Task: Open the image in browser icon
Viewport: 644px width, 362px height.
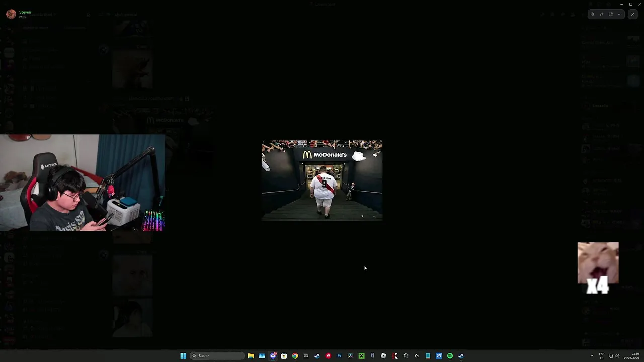Action: [x=611, y=14]
